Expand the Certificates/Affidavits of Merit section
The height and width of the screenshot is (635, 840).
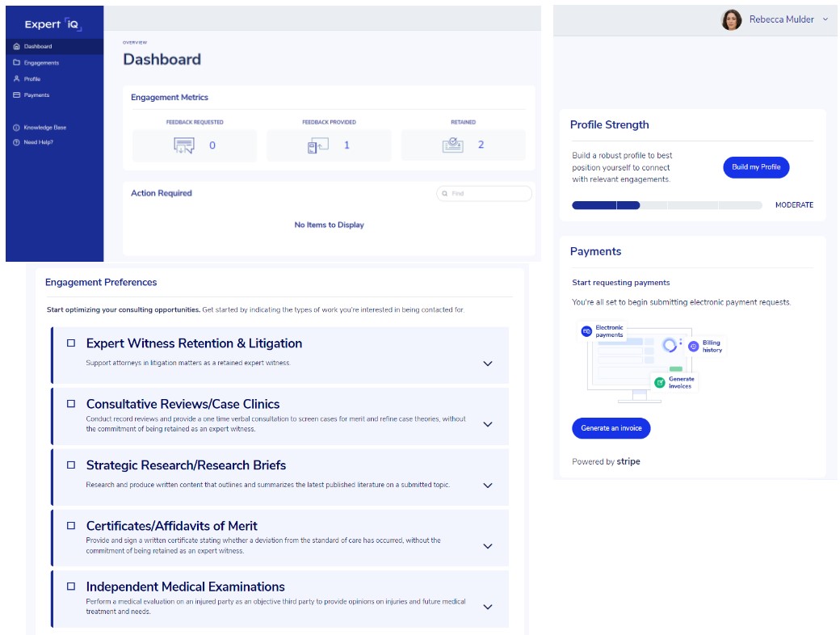click(x=487, y=546)
